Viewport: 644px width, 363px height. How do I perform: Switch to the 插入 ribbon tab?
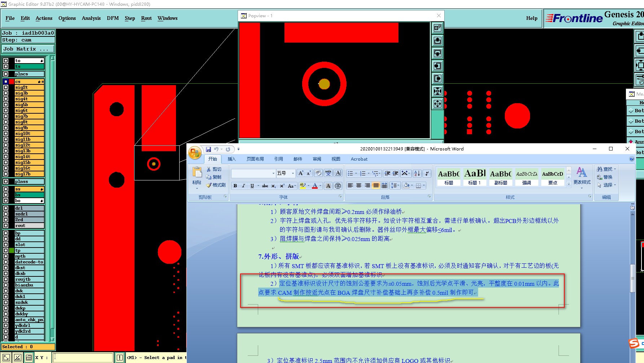pyautogui.click(x=231, y=159)
